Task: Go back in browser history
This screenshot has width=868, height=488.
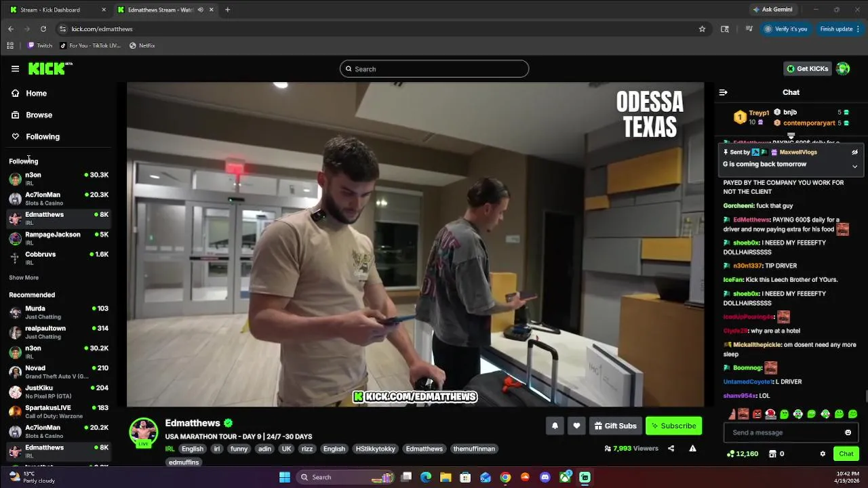Action: [11, 29]
